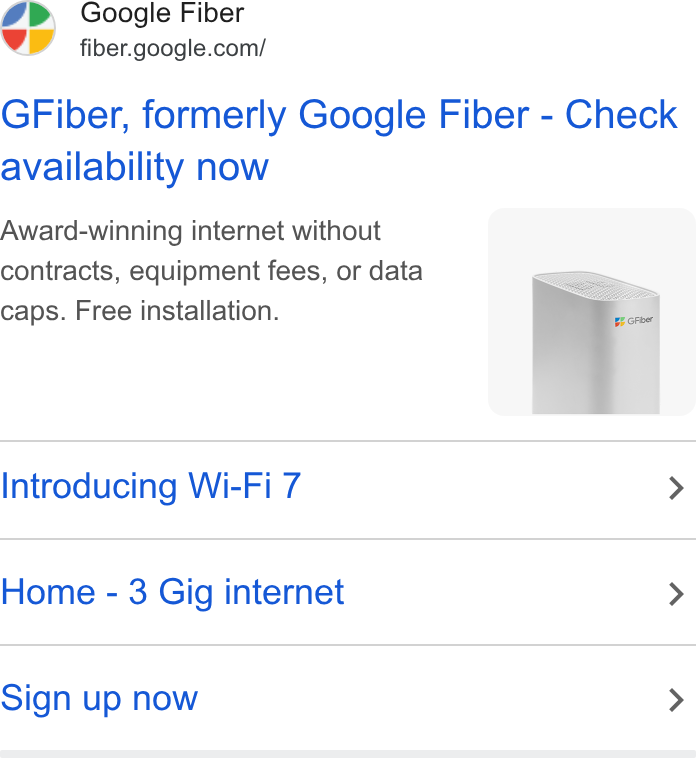Click the Google Fiber colorful favicon

(x=28, y=28)
